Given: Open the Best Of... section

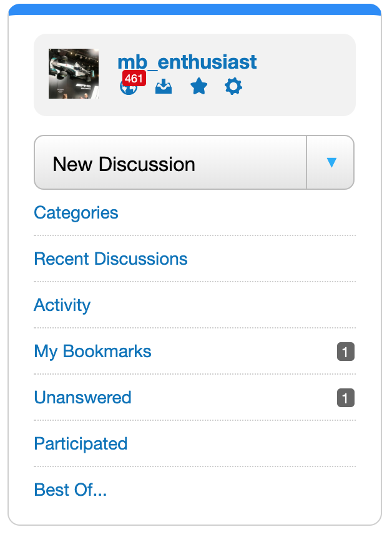Looking at the screenshot, I should (x=71, y=490).
